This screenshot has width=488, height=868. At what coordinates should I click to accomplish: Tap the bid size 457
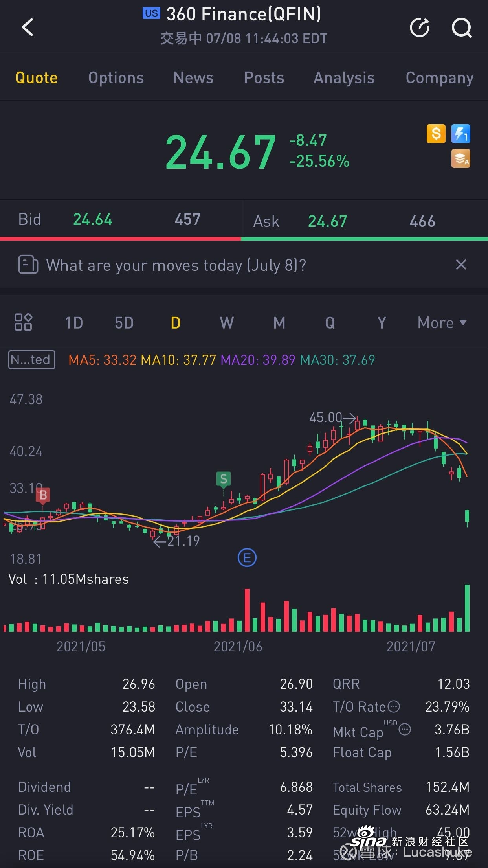coord(188,219)
